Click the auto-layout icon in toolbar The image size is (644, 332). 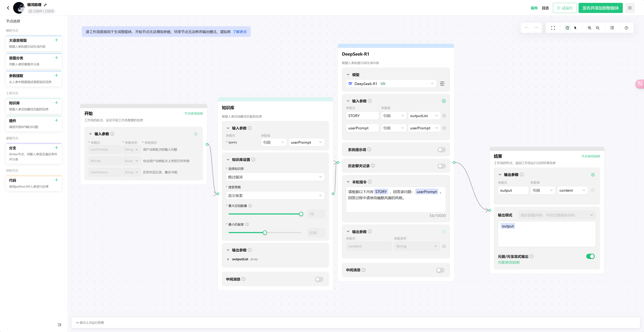point(612,28)
